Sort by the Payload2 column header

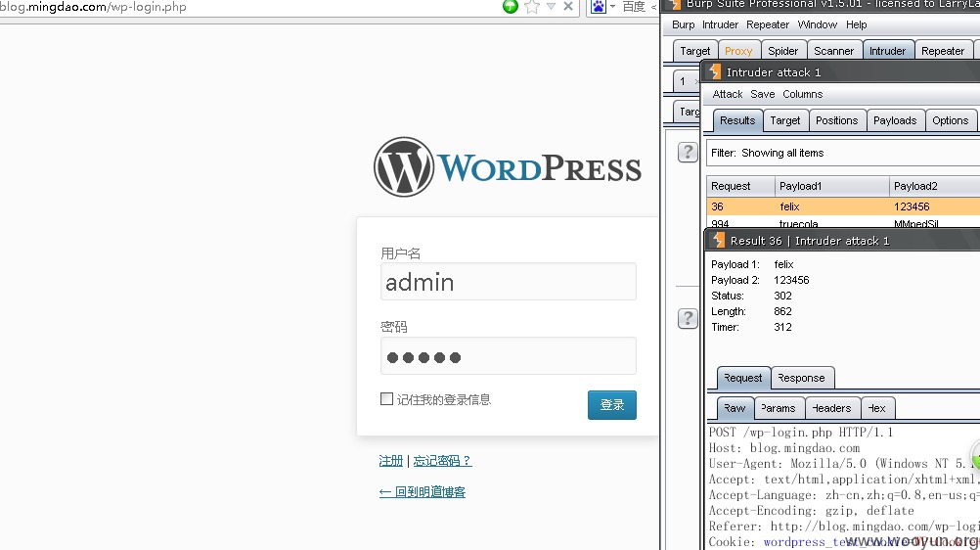click(934, 187)
